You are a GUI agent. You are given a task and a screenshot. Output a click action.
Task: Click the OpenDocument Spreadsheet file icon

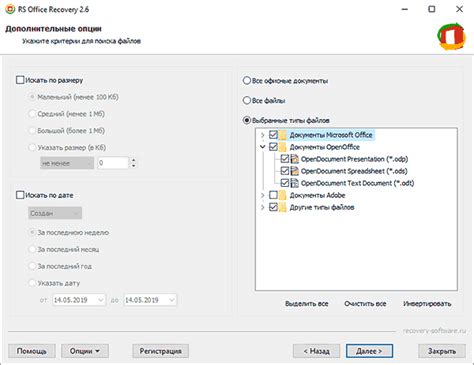tap(294, 171)
